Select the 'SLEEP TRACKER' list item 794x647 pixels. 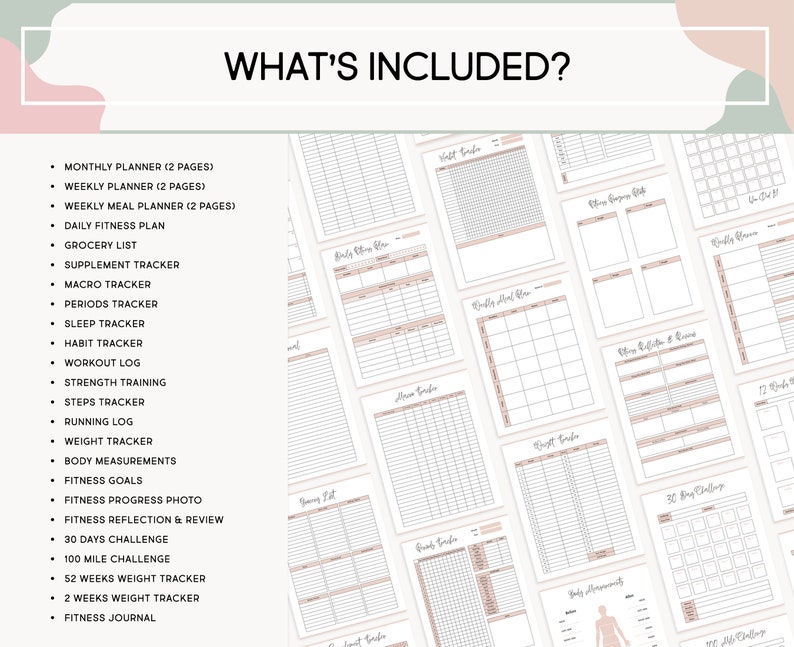click(x=104, y=324)
